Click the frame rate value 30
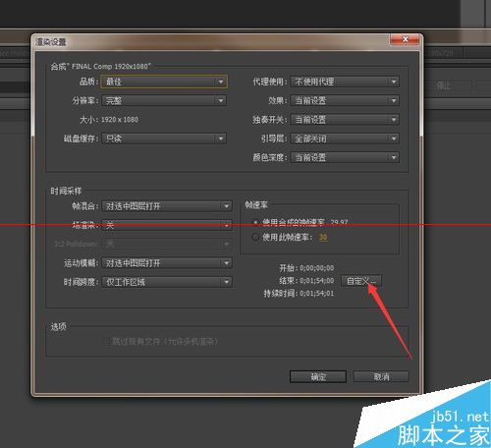 (323, 237)
